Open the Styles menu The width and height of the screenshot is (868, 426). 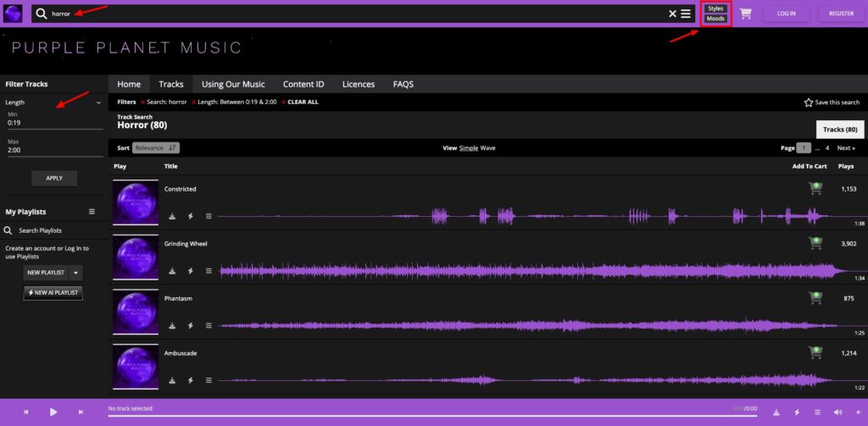pyautogui.click(x=715, y=8)
